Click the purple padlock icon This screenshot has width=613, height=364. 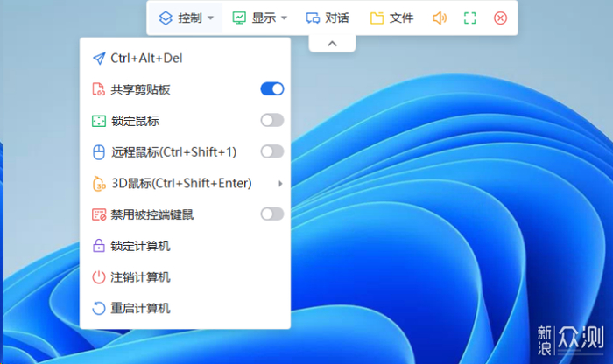(x=98, y=246)
